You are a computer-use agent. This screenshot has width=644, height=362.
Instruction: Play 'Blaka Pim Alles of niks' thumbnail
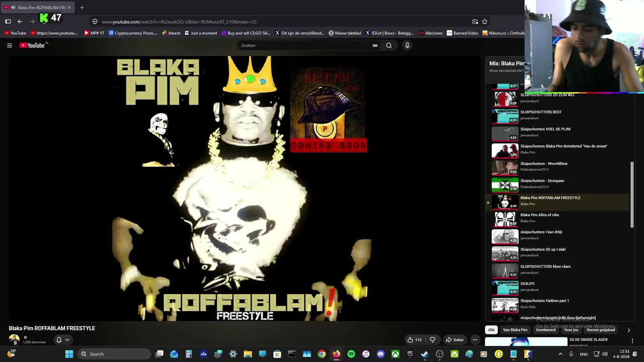pyautogui.click(x=505, y=219)
